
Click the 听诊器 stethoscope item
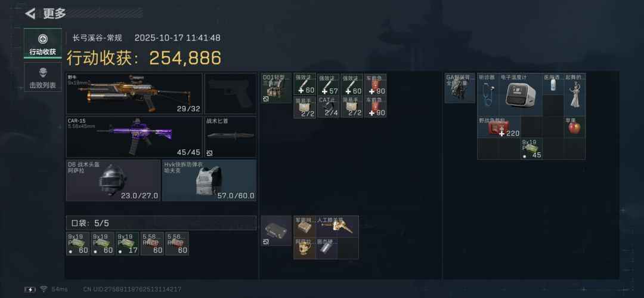pyautogui.click(x=488, y=94)
